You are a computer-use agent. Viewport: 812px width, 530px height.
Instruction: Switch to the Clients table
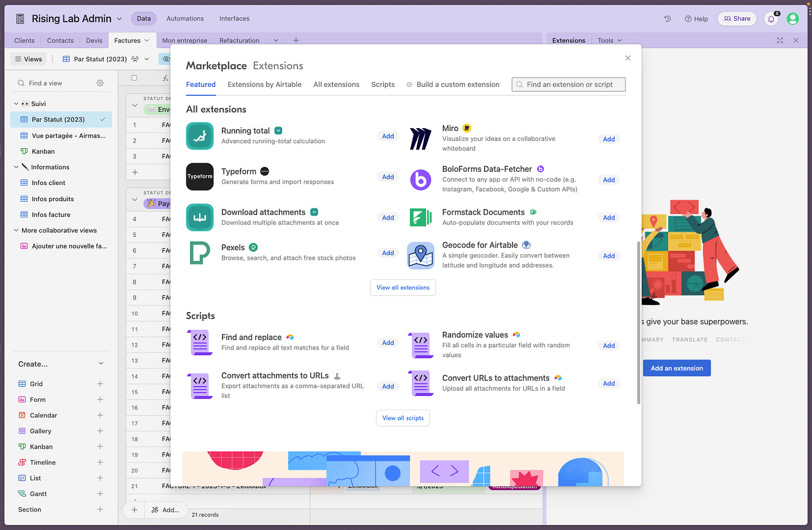click(x=25, y=40)
